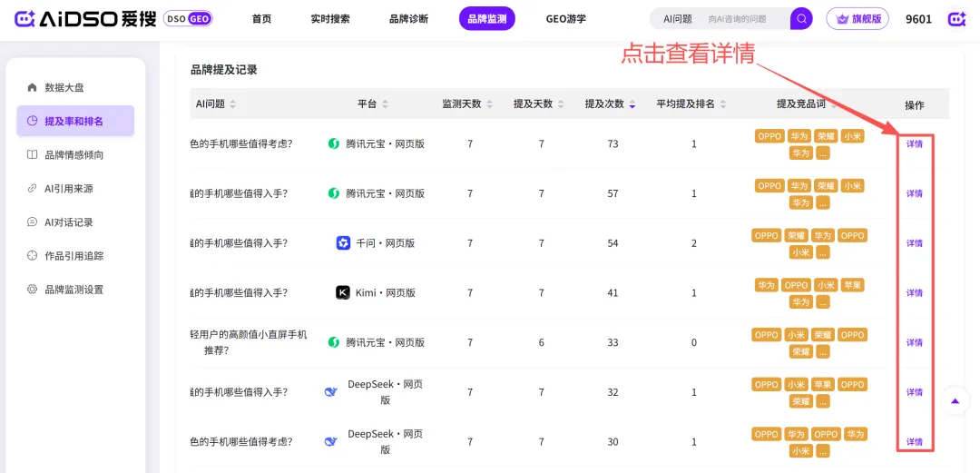
Task: Click the crown icon in 旗舰版
Action: [x=843, y=19]
